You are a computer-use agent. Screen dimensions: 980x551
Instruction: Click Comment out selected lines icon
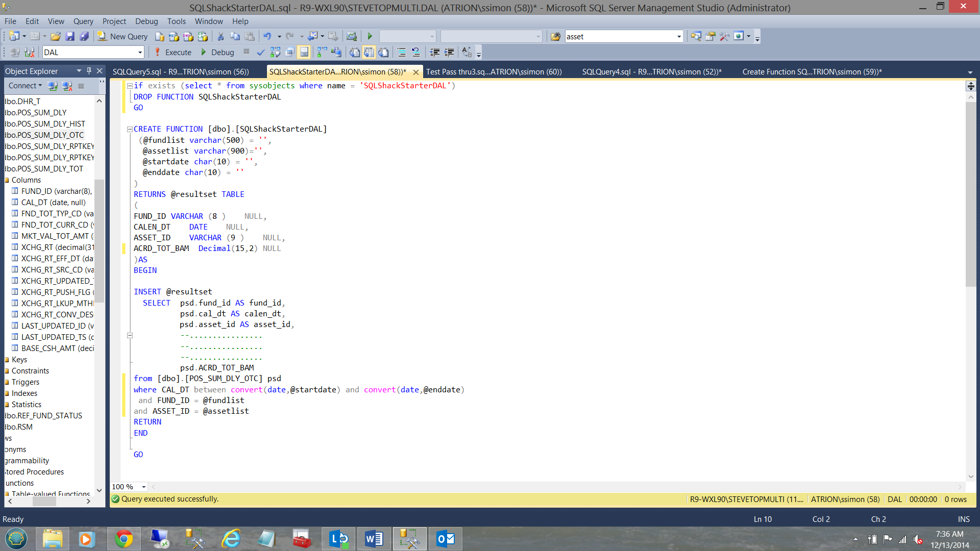click(x=402, y=52)
